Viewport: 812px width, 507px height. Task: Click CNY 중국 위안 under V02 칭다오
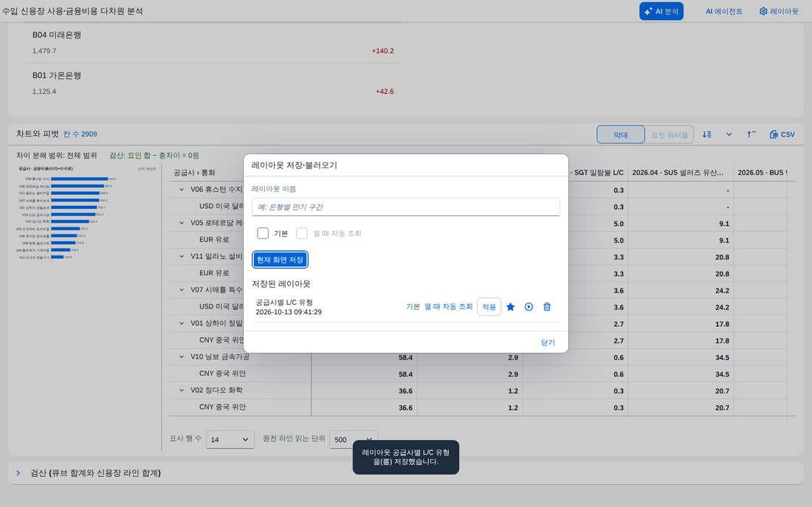[x=223, y=407]
